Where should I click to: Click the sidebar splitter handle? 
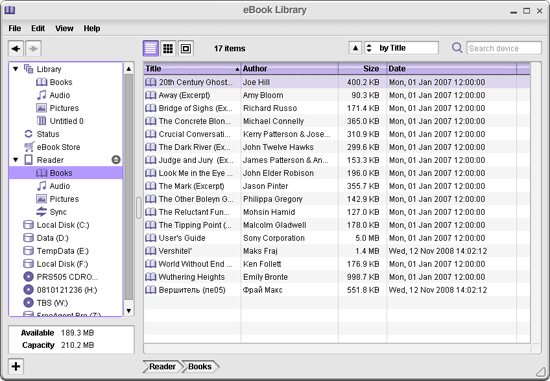coord(139,207)
